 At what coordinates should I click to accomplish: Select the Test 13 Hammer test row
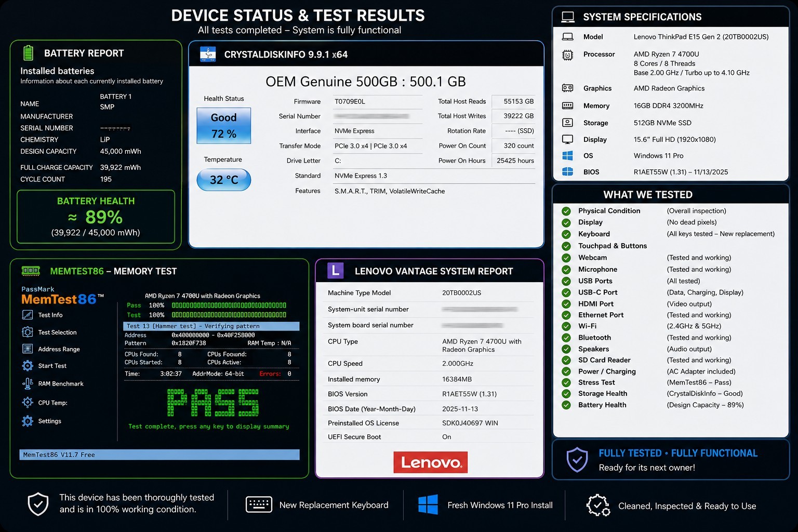pos(211,326)
